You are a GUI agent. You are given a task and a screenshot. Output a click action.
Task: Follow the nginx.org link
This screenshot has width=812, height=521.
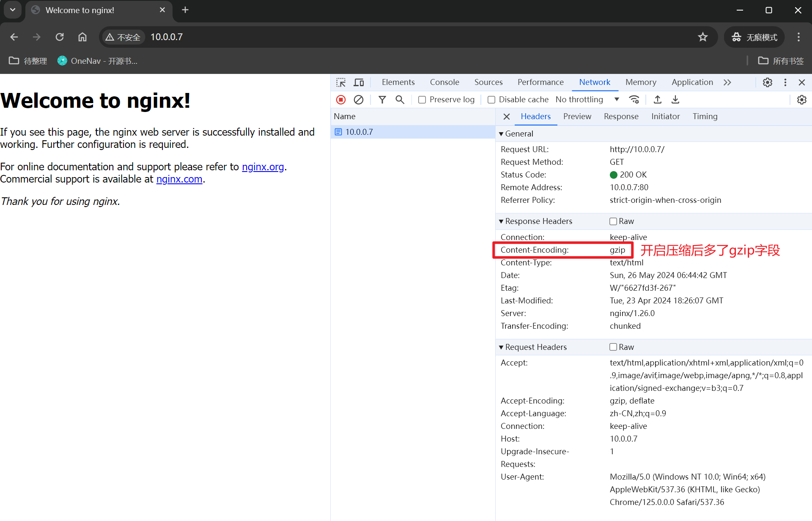click(x=263, y=167)
